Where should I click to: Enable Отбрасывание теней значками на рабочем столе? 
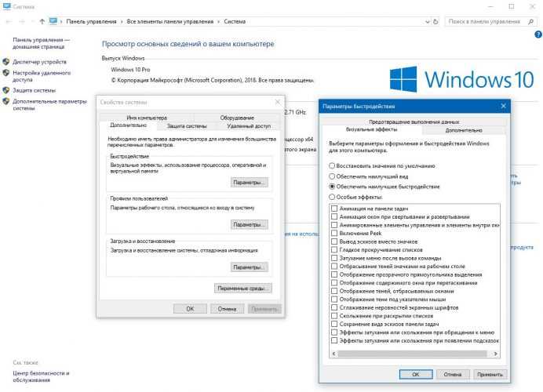tap(334, 266)
